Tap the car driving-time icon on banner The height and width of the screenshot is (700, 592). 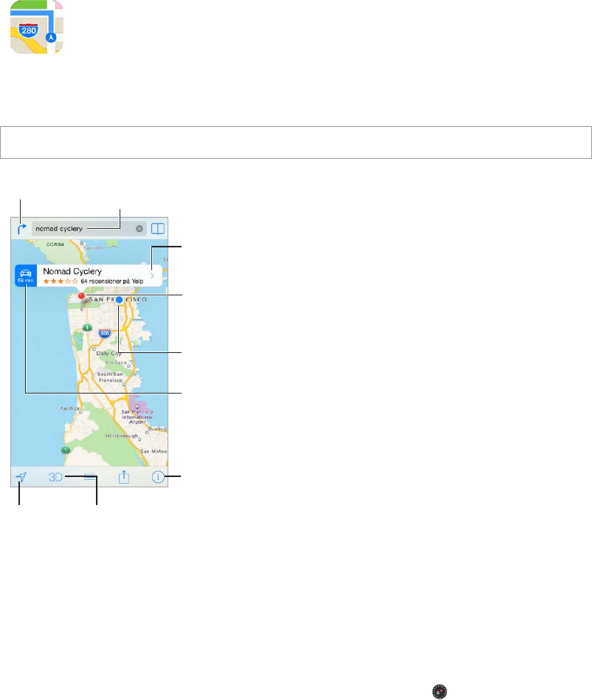point(26,275)
